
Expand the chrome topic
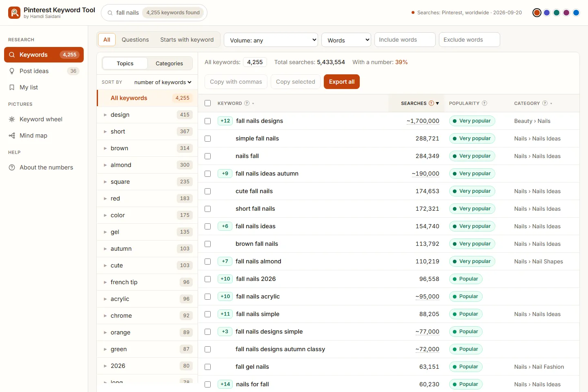pyautogui.click(x=105, y=316)
